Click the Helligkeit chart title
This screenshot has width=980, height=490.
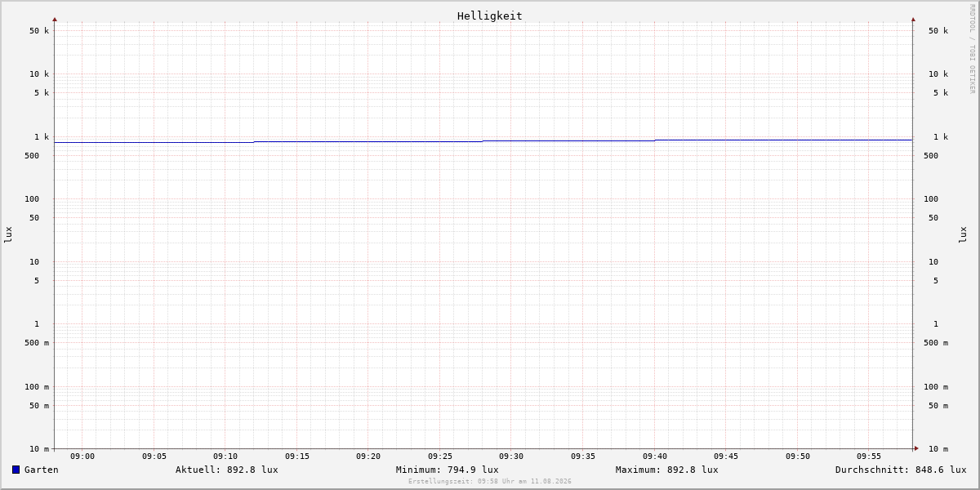pos(490,16)
